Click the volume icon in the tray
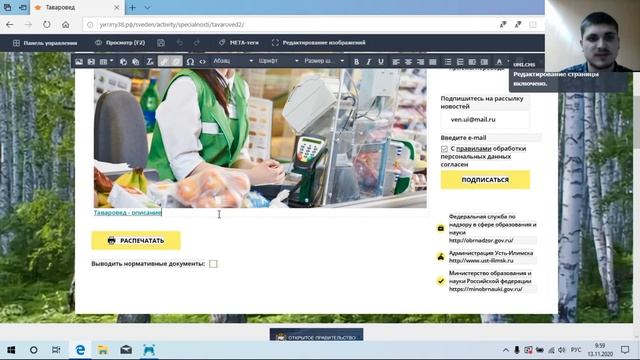Screen dimensions: 640x360 click(x=562, y=350)
